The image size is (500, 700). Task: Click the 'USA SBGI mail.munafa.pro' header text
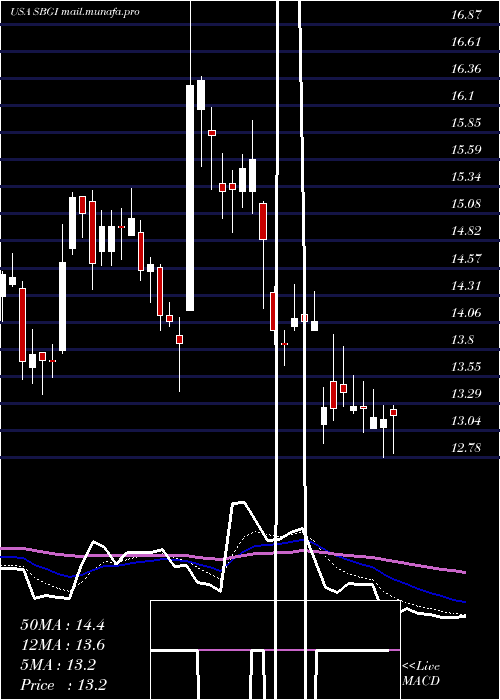75,12
